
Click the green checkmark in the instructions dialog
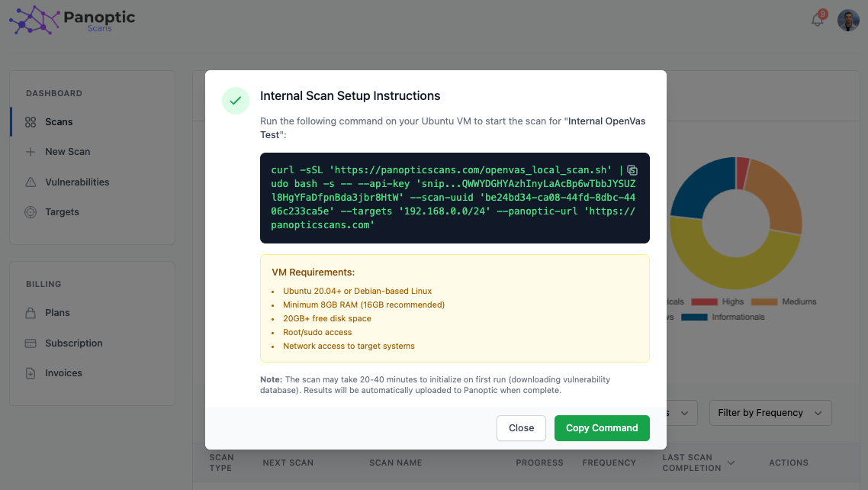coord(236,101)
